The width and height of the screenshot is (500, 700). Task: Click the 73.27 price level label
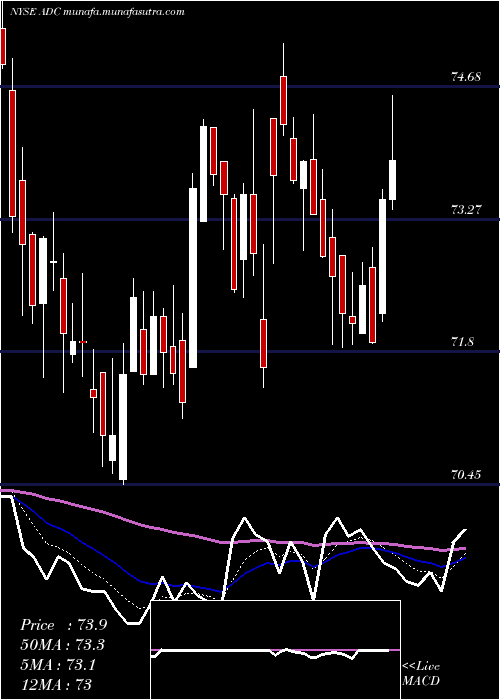pos(466,209)
